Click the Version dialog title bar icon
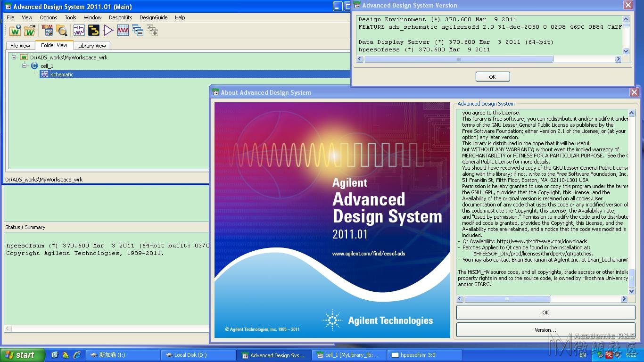 (x=357, y=5)
